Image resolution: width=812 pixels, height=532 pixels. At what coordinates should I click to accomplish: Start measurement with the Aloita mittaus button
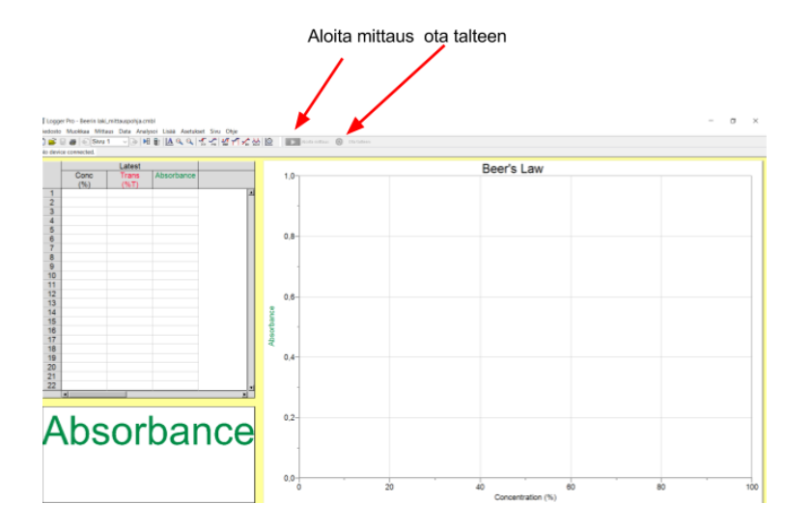(x=307, y=142)
